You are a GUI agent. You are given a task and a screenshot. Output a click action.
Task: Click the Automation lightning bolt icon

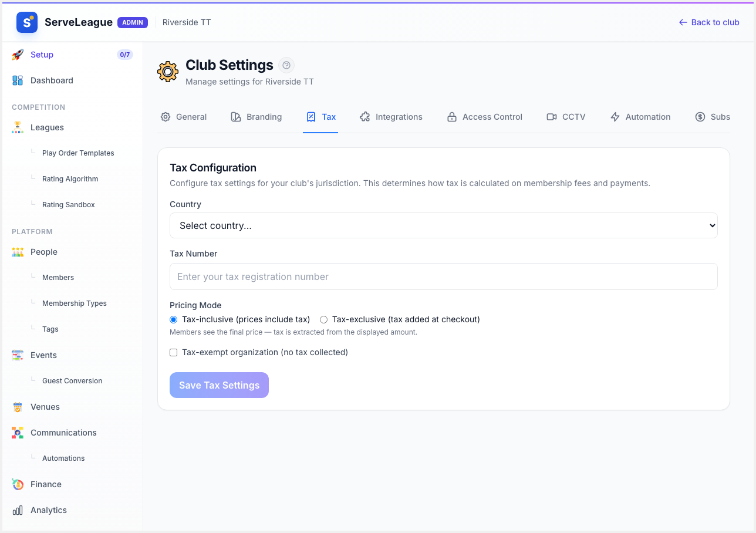pos(615,117)
